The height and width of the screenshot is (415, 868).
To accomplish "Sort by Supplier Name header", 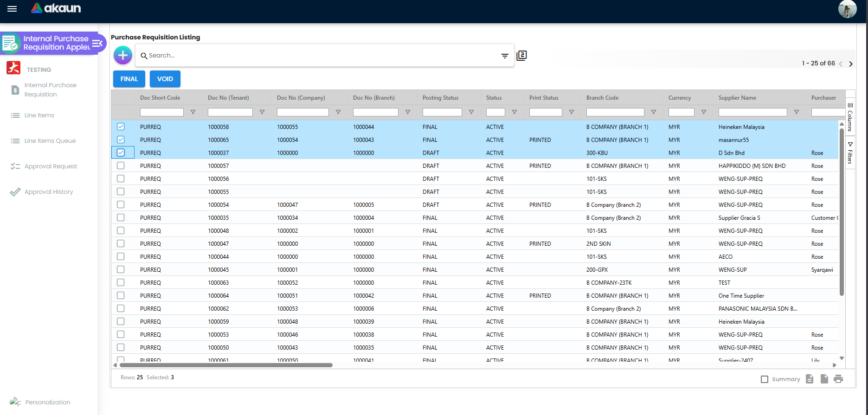I will coord(737,98).
